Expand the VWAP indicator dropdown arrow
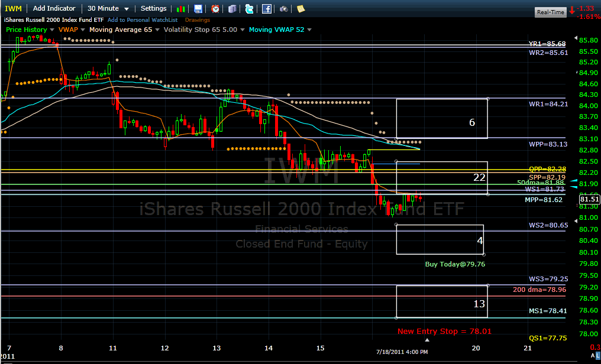Viewport: 601px width, 364px height. pyautogui.click(x=82, y=30)
